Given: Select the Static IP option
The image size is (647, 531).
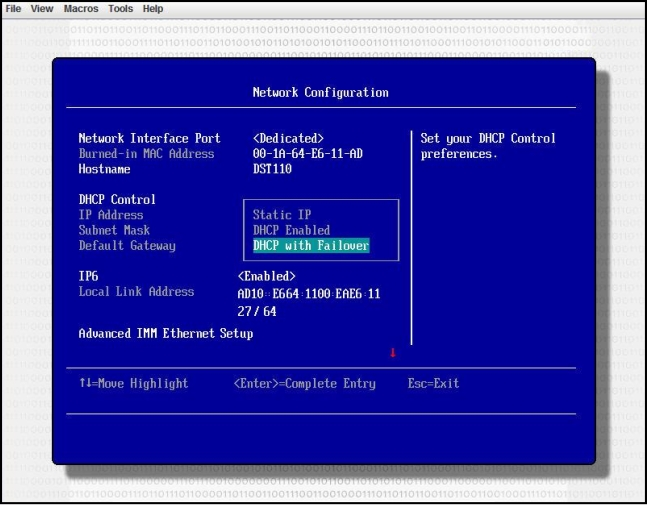Looking at the screenshot, I should click(x=281, y=215).
